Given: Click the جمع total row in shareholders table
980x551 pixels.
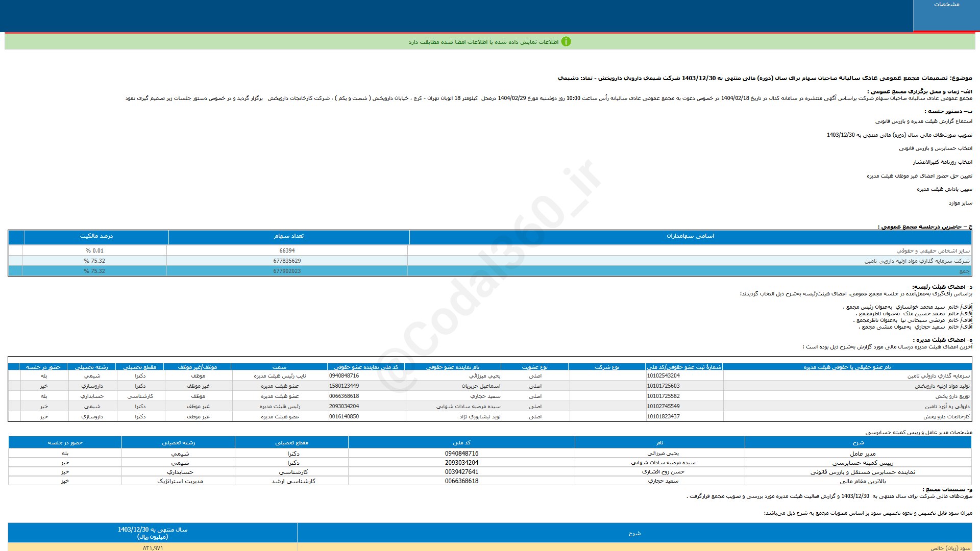Looking at the screenshot, I should pos(964,271).
